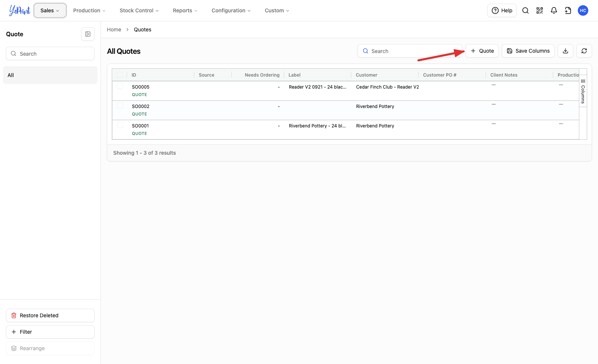Click the Needs Ordering column header
Image resolution: width=598 pixels, height=364 pixels.
(258, 75)
